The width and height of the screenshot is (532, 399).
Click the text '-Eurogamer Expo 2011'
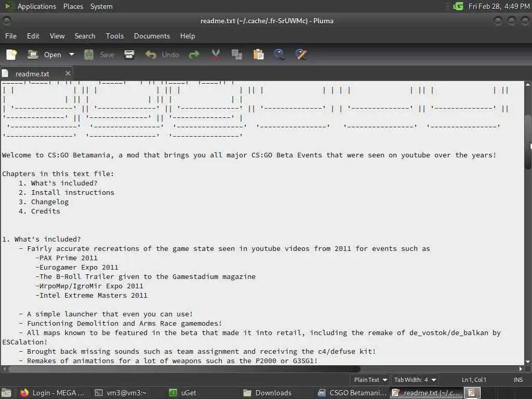[x=77, y=268]
